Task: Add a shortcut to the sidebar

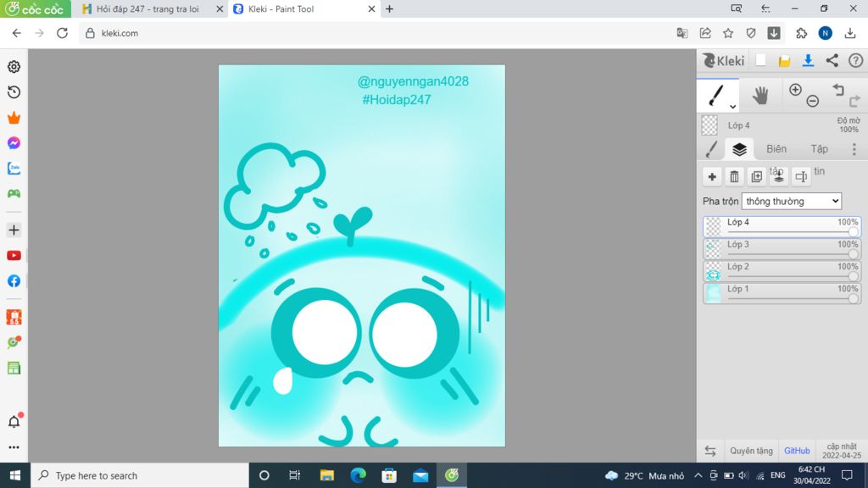Action: [14, 230]
